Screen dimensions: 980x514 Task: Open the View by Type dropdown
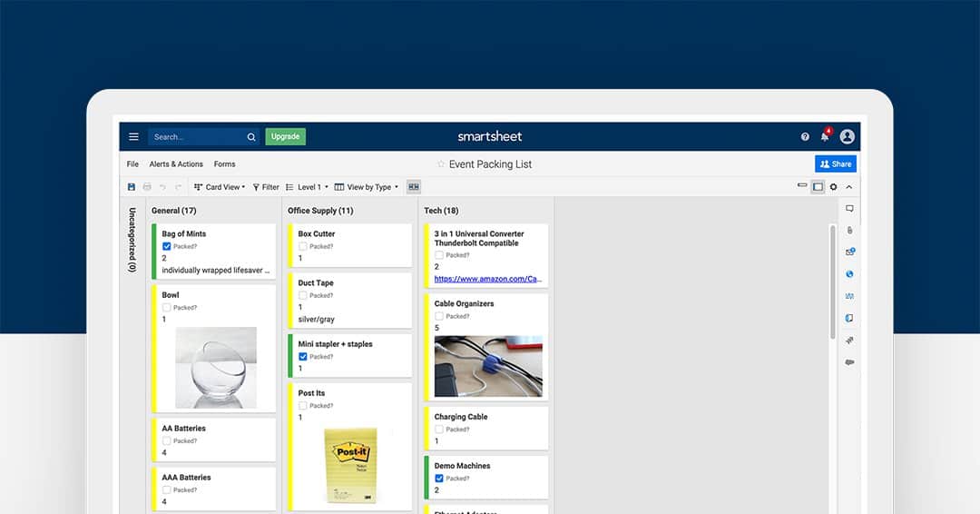(367, 187)
